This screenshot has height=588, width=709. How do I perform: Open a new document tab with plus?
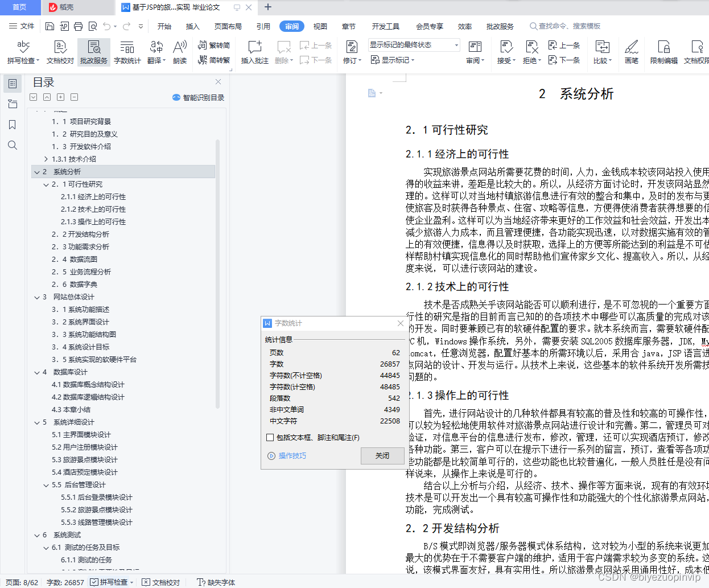268,7
